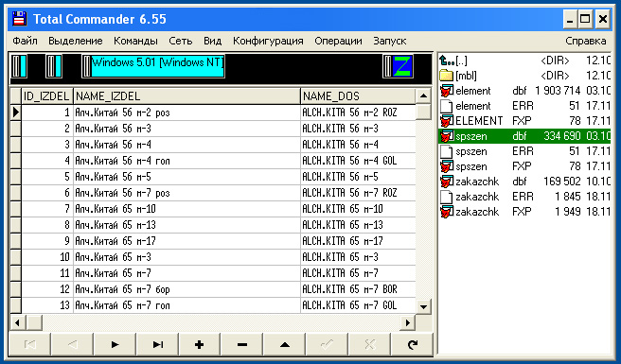Click file size 1 903 714
621x364 pixels.
tap(558, 91)
